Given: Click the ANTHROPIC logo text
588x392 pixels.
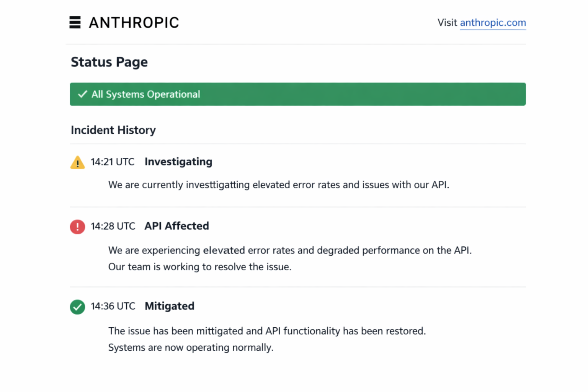Looking at the screenshot, I should (134, 23).
